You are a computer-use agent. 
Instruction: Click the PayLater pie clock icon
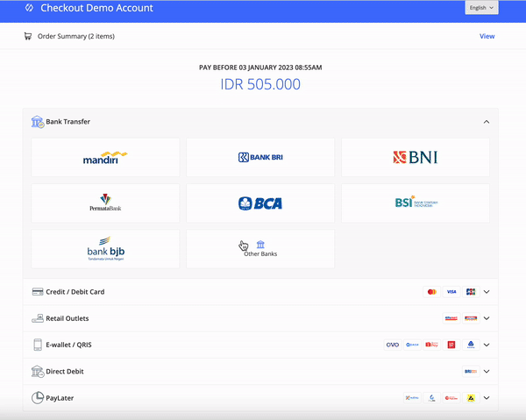point(38,398)
